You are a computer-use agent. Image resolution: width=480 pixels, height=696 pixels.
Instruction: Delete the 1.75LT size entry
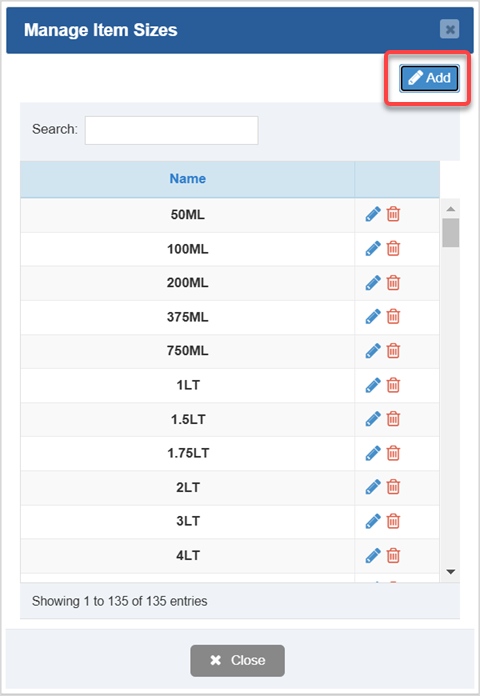393,453
